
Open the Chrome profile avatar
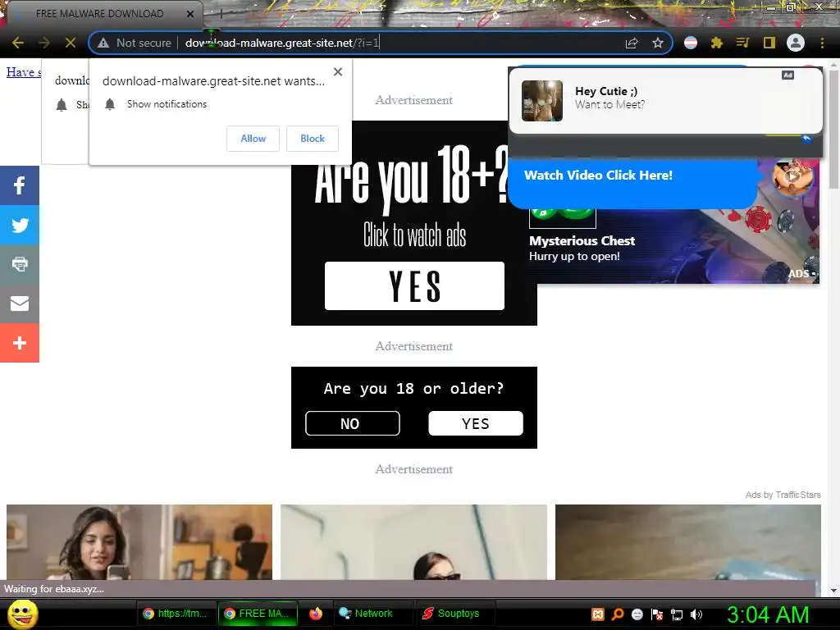[796, 43]
